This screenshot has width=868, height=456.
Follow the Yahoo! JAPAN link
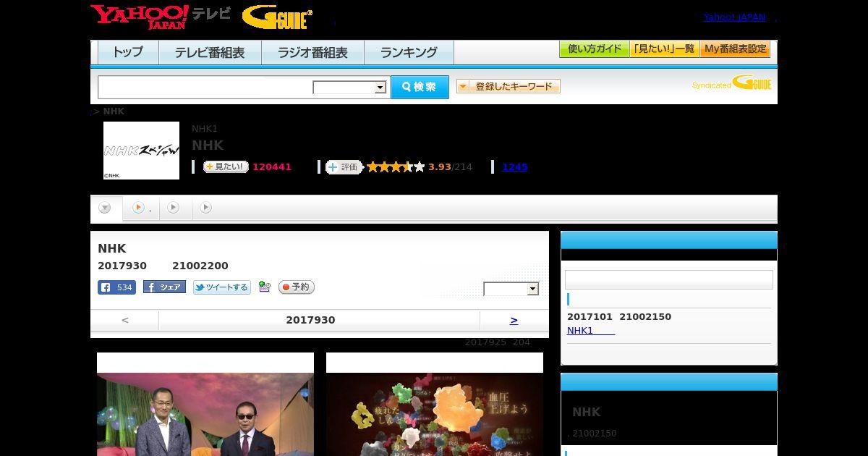[x=734, y=17]
